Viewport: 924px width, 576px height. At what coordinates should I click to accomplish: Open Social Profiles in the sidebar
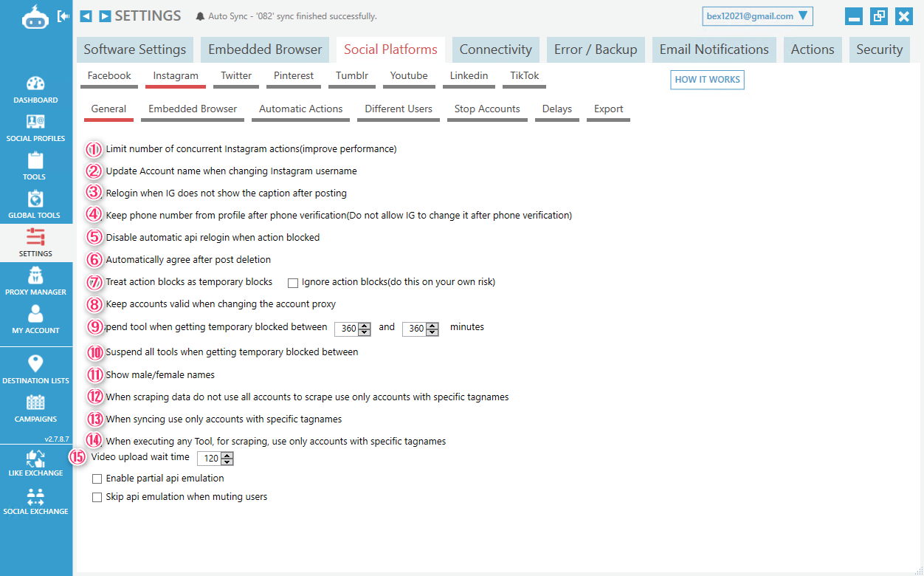coord(35,128)
